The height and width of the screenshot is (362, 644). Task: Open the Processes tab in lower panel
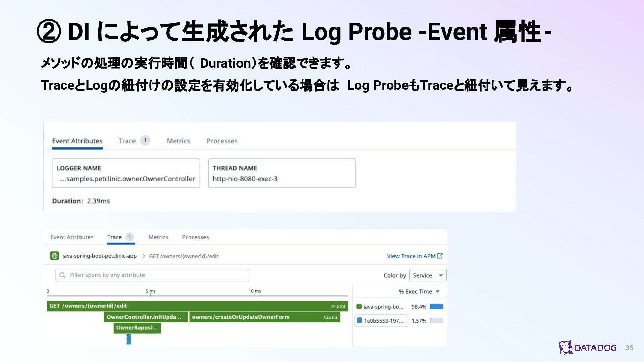point(195,237)
